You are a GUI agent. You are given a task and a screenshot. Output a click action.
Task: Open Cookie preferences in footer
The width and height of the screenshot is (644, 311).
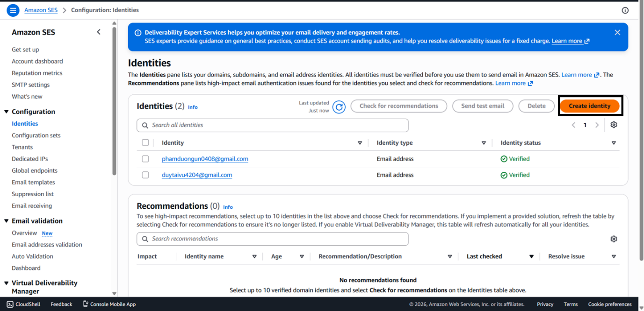(x=610, y=304)
